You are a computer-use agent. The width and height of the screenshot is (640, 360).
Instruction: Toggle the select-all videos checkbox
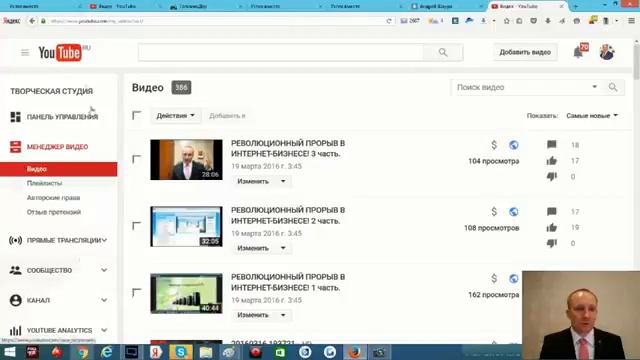click(x=137, y=116)
